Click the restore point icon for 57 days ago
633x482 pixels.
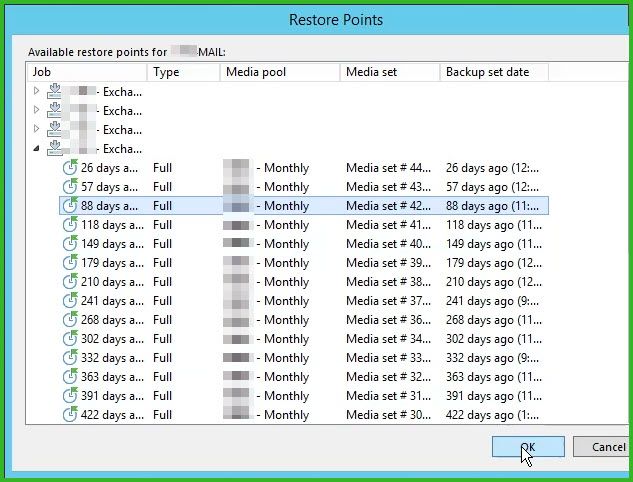point(70,187)
